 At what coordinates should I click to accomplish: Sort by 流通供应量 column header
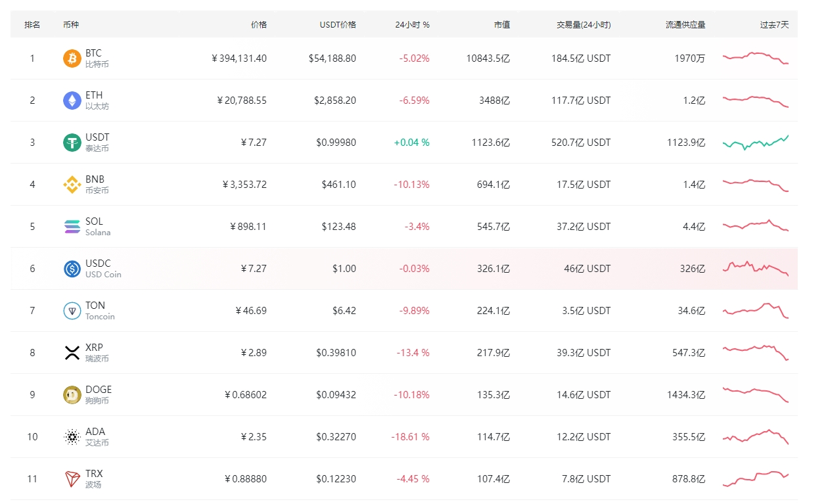(685, 25)
